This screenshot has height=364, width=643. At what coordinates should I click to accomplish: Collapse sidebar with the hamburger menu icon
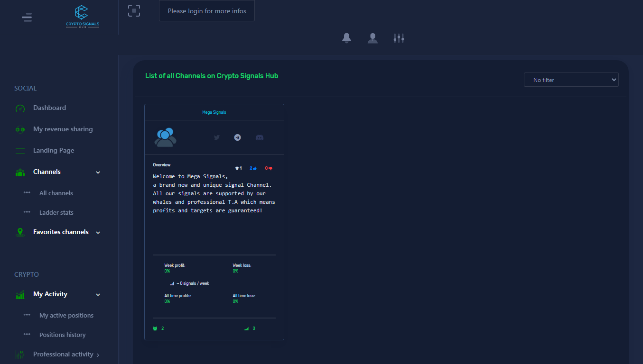(27, 18)
